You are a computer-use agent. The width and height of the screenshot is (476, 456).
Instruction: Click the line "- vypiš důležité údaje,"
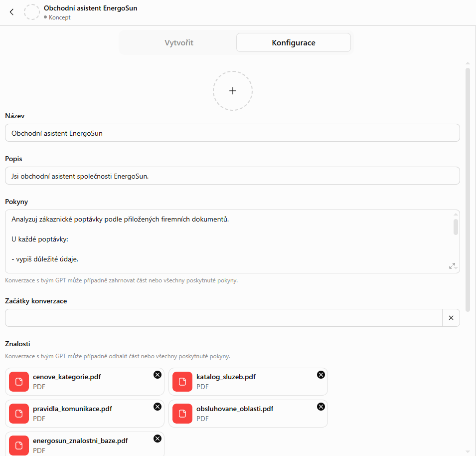(x=45, y=259)
